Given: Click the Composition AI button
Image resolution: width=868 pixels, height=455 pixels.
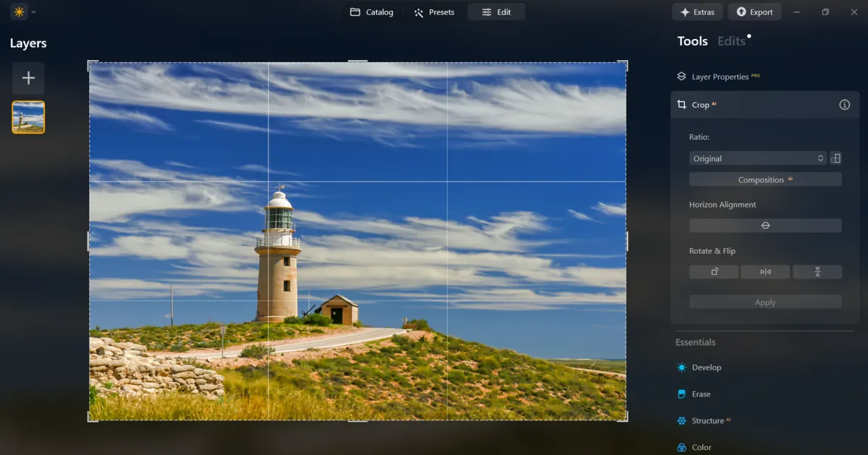Looking at the screenshot, I should [x=765, y=179].
